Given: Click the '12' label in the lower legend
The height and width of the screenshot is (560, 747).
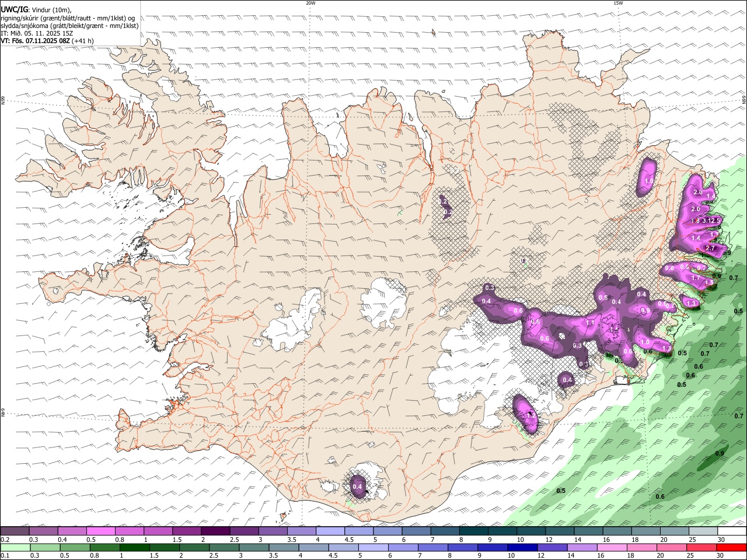Looking at the screenshot, I should coord(541,556).
